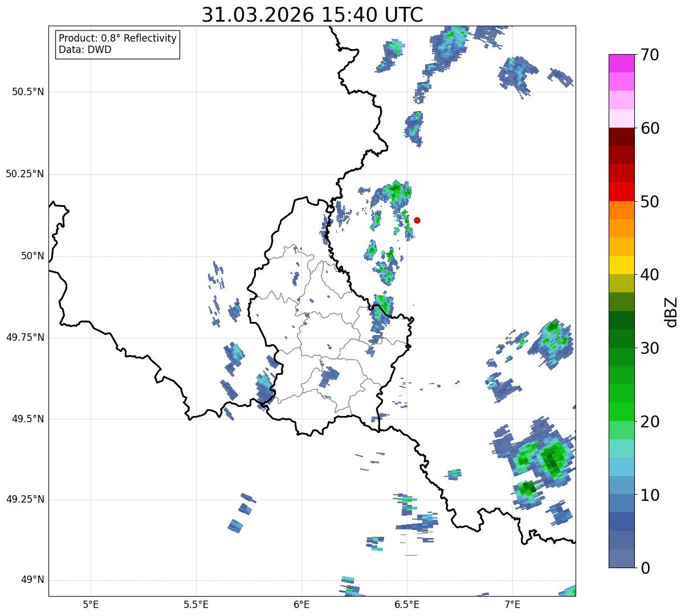Click the red location marker dot
Viewport: 685px width, 616px height.
click(417, 220)
